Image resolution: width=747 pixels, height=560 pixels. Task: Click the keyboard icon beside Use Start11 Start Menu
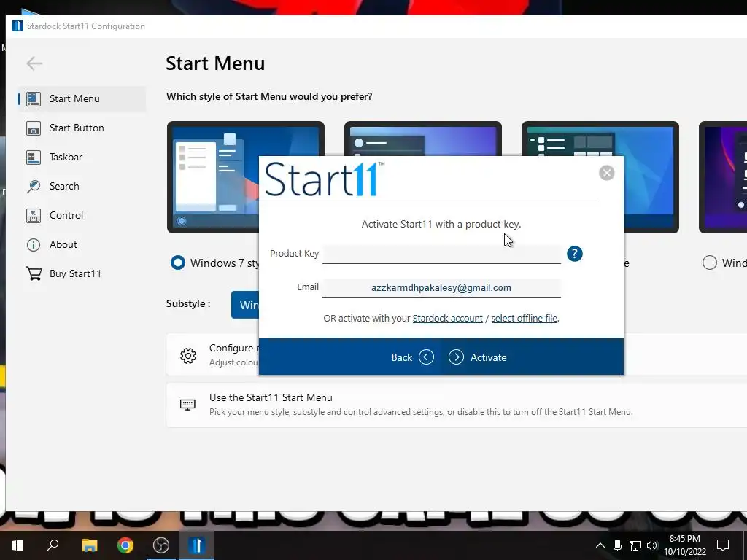(187, 405)
